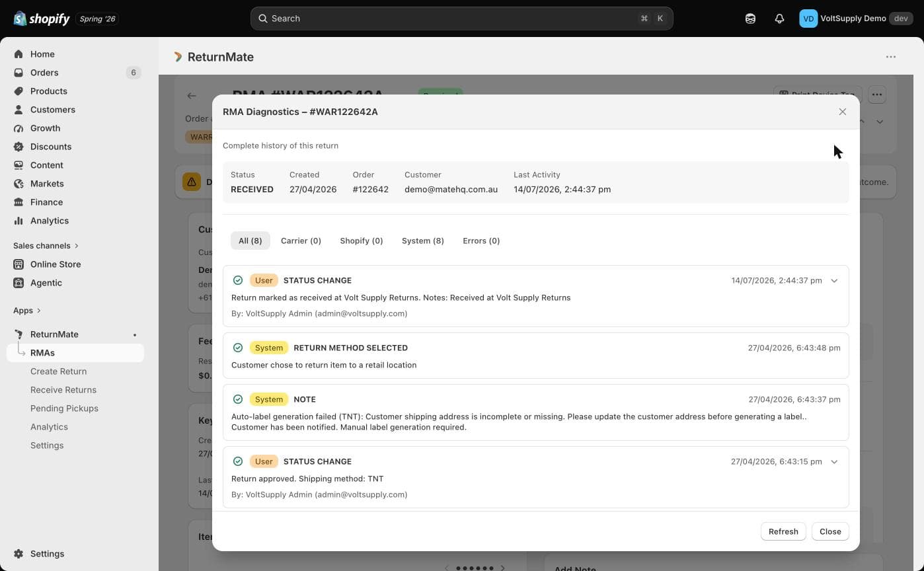Click the User badge on Return approved entry
This screenshot has width=924, height=571.
(x=264, y=461)
